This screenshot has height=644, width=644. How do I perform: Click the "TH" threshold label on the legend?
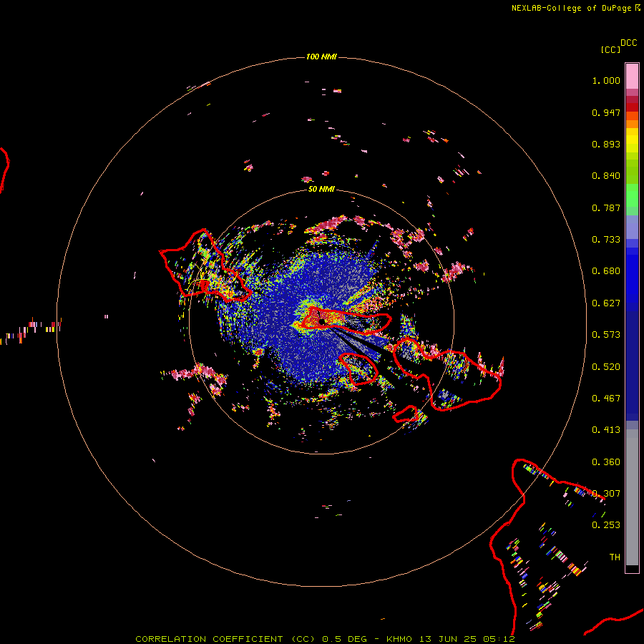615,557
